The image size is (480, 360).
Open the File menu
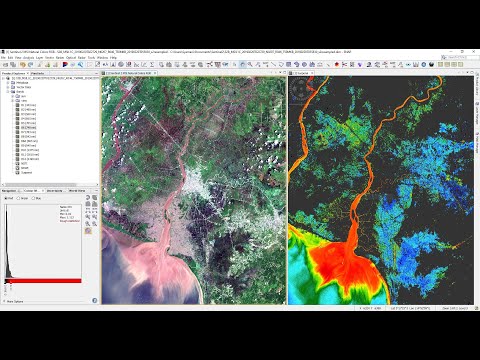[3, 57]
